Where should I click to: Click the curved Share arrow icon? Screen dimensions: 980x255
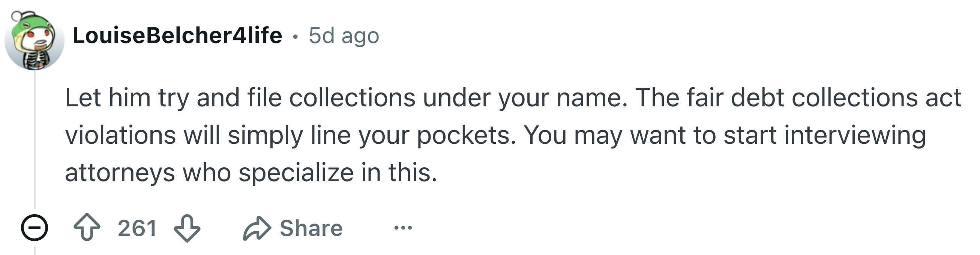pyautogui.click(x=257, y=228)
